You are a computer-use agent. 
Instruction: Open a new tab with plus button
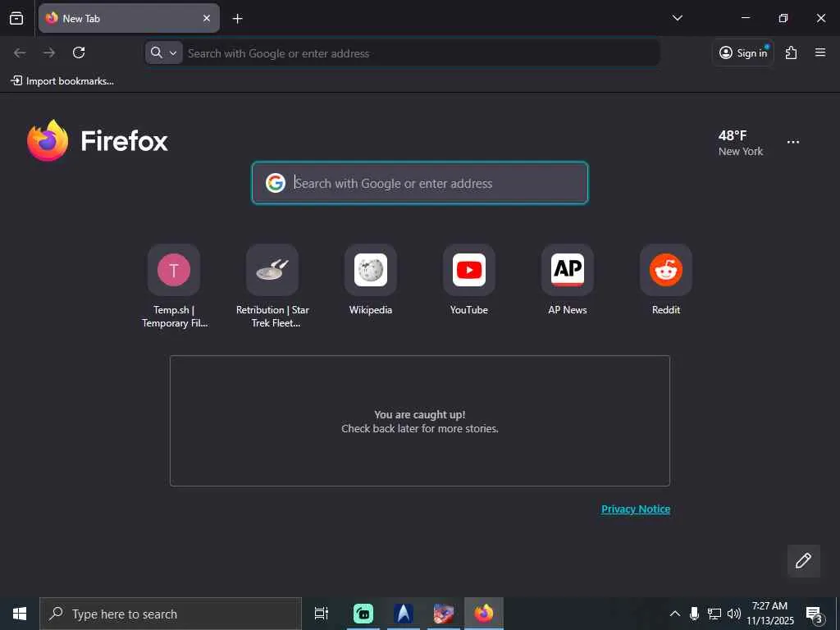pyautogui.click(x=237, y=19)
